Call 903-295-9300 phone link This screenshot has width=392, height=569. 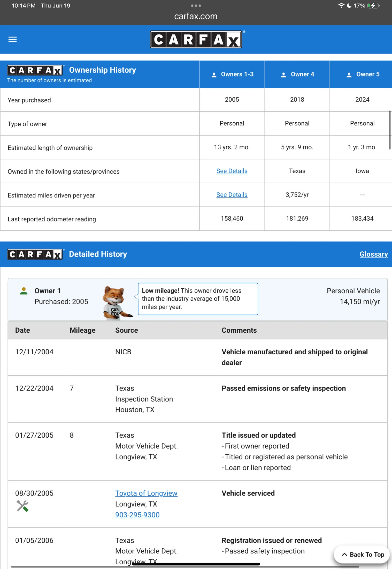[137, 515]
